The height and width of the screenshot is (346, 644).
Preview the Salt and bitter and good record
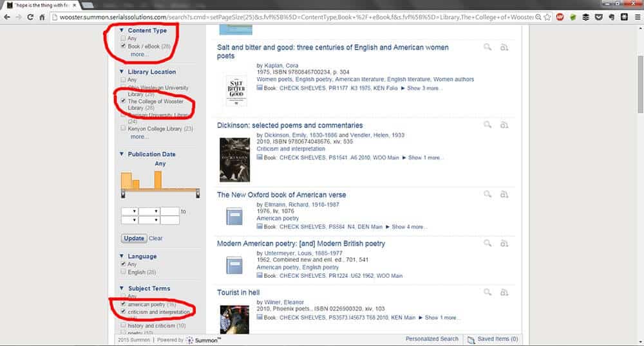488,47
